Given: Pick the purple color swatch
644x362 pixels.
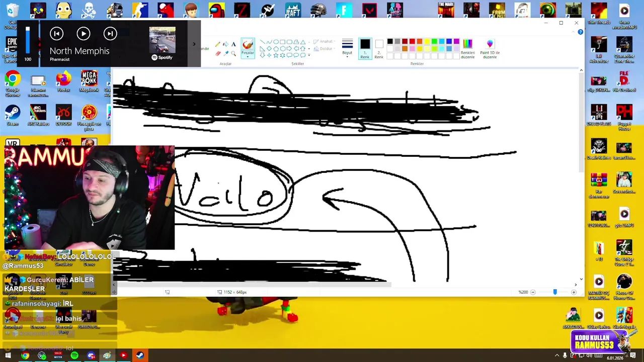Looking at the screenshot, I should point(456,41).
